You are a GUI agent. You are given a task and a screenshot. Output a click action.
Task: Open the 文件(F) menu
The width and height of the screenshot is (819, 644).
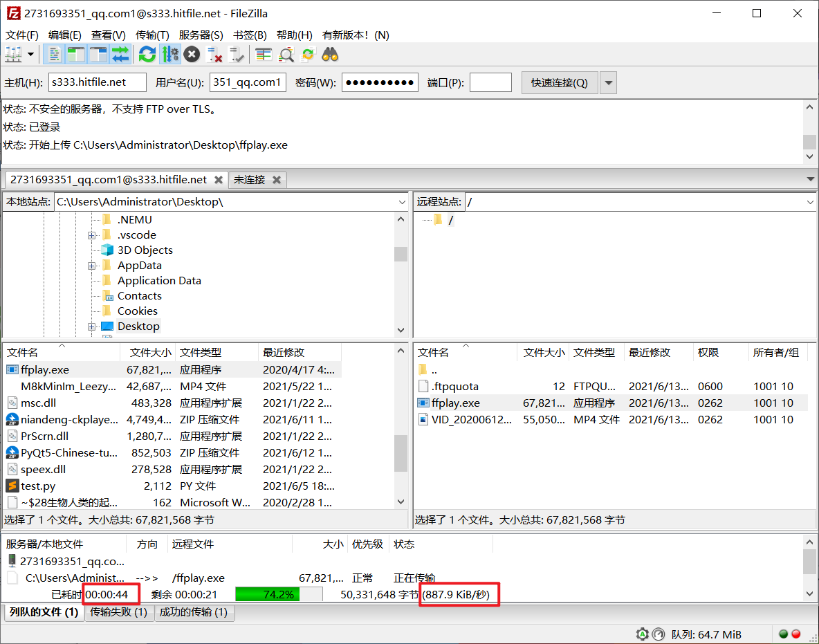tap(22, 35)
